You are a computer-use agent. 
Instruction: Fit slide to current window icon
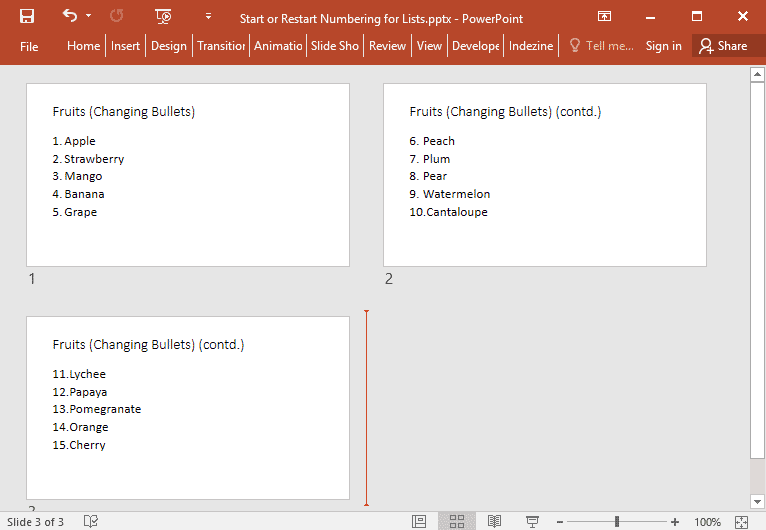[x=741, y=521]
